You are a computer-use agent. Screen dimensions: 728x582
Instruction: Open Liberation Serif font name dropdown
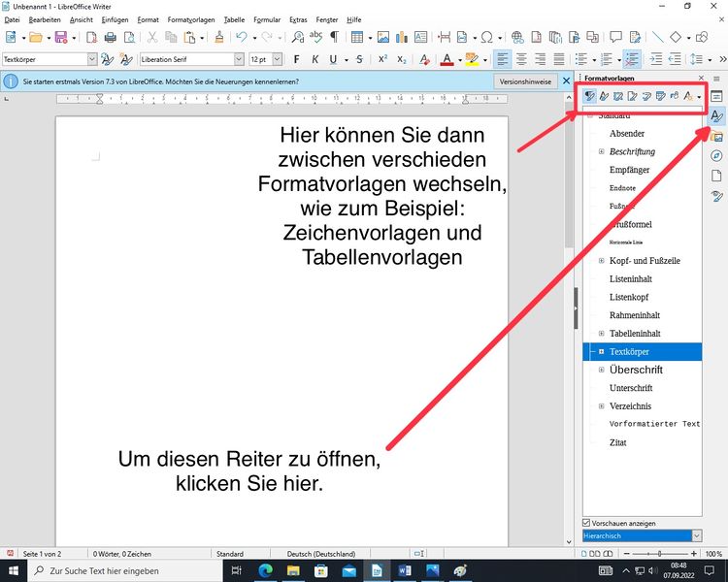(239, 59)
